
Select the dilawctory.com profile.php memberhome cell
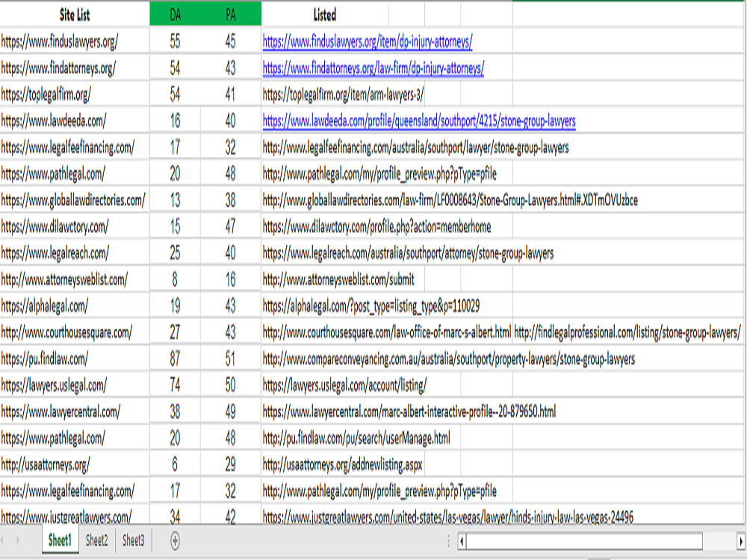point(376,227)
